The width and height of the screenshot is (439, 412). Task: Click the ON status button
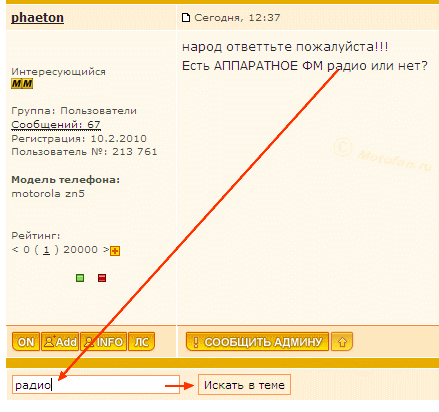click(26, 342)
